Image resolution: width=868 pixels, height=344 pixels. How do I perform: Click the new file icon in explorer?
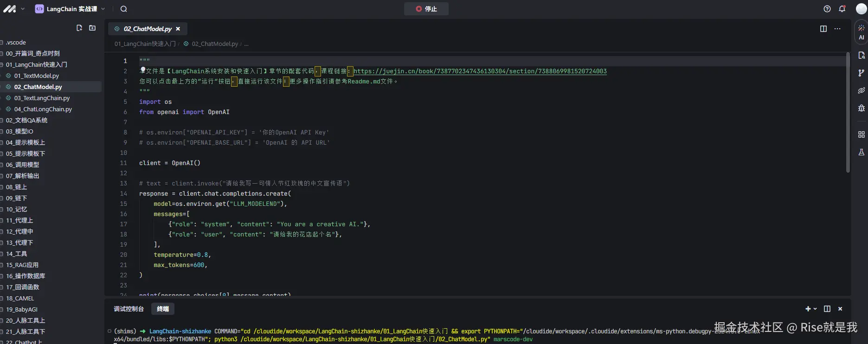pos(79,28)
